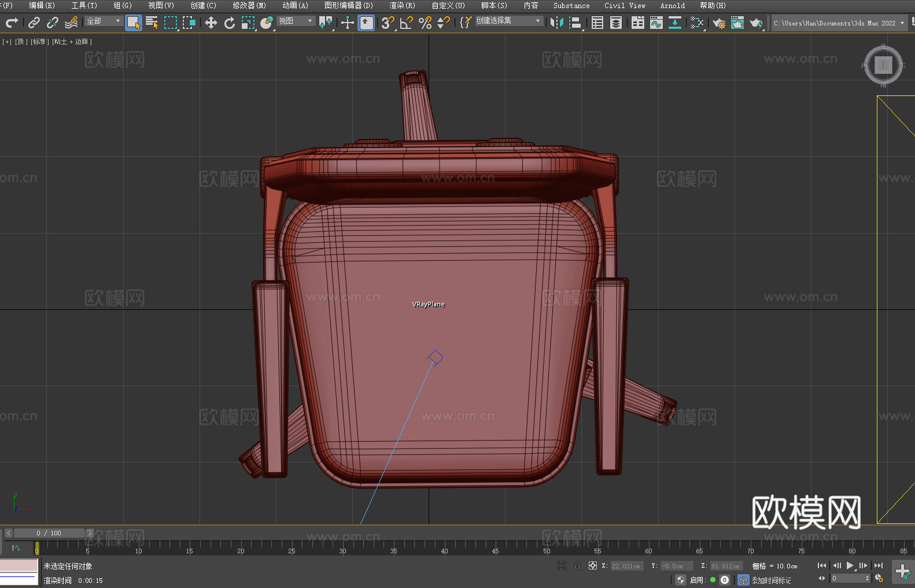Open Civil View menu

(625, 5)
